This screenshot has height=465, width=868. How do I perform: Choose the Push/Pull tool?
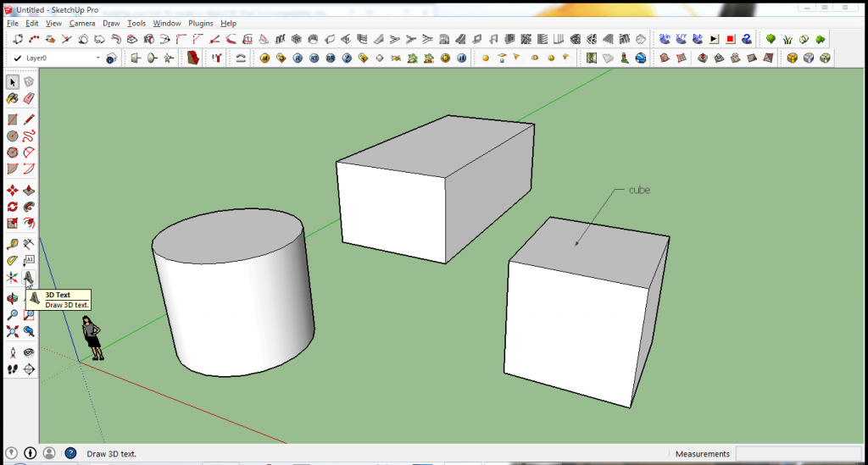pos(29,191)
